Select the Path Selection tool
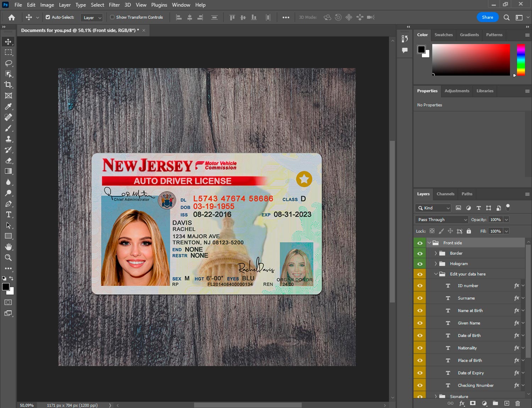Screen dimensions: 532x408 tap(8, 225)
